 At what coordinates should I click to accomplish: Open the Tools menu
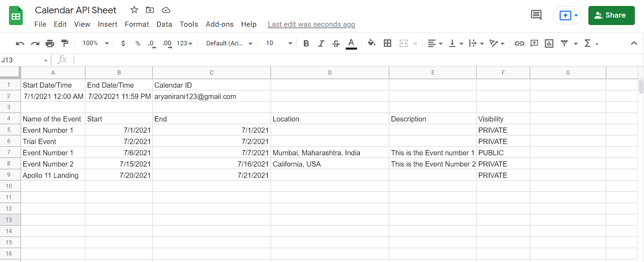189,24
